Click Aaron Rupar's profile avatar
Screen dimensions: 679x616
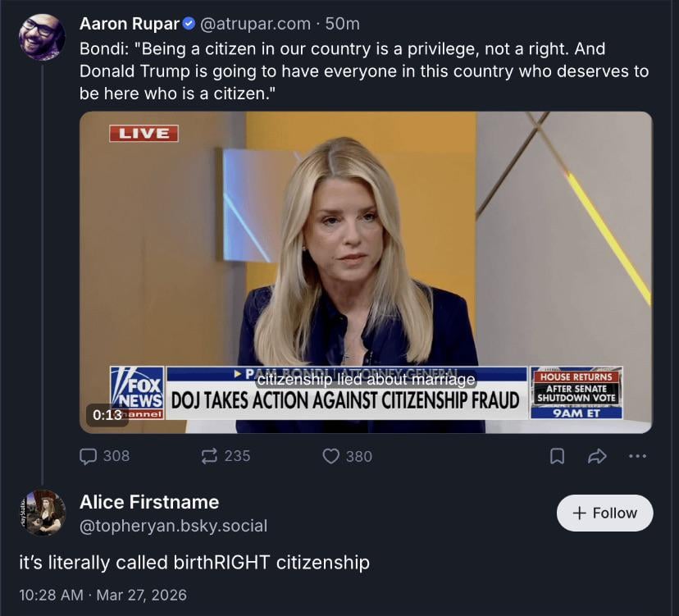point(42,37)
